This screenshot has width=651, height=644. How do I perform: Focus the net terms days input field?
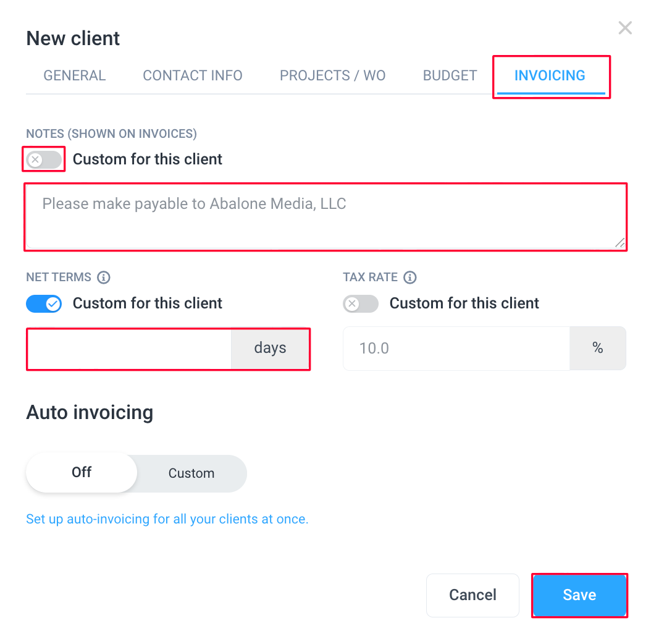(129, 349)
